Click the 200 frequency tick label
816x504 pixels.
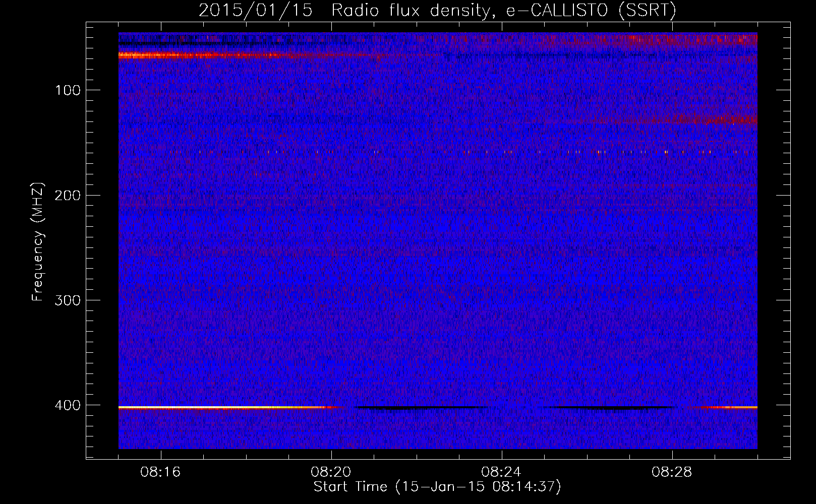click(x=68, y=195)
